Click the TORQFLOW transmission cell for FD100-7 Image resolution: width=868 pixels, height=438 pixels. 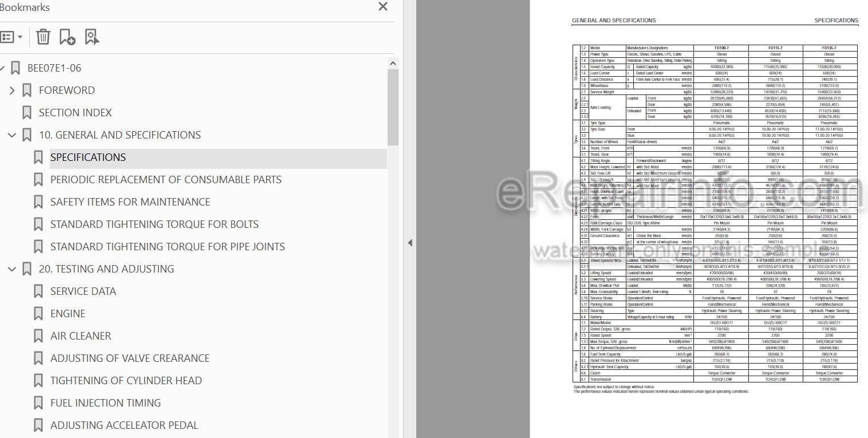[x=721, y=379]
